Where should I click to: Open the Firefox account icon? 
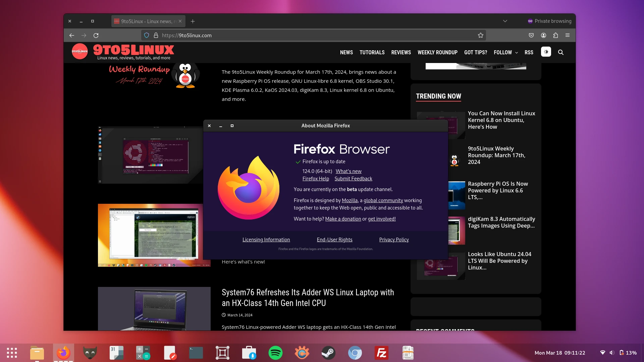(x=544, y=35)
